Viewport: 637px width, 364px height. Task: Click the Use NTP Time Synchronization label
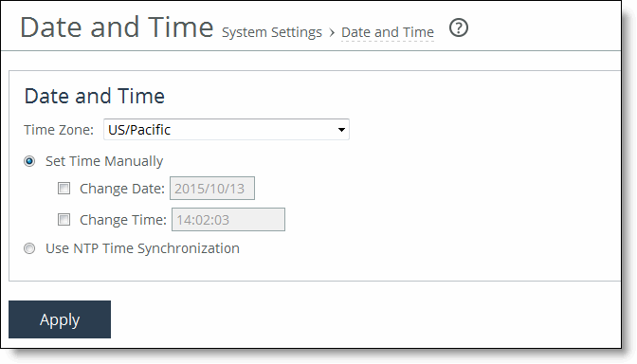click(x=142, y=248)
